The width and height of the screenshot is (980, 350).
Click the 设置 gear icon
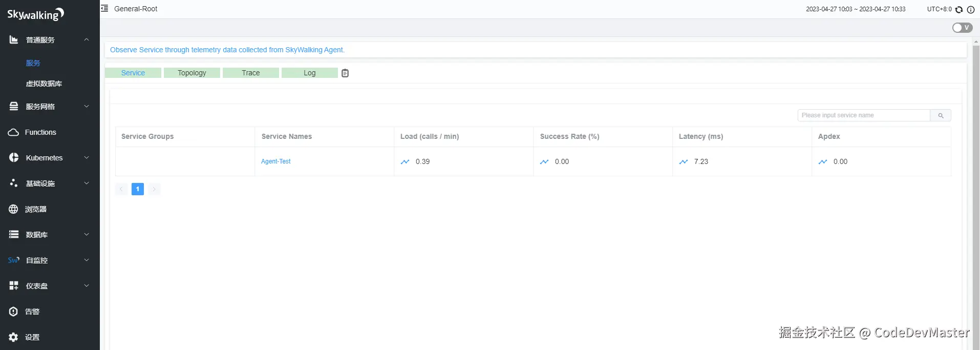tap(13, 337)
